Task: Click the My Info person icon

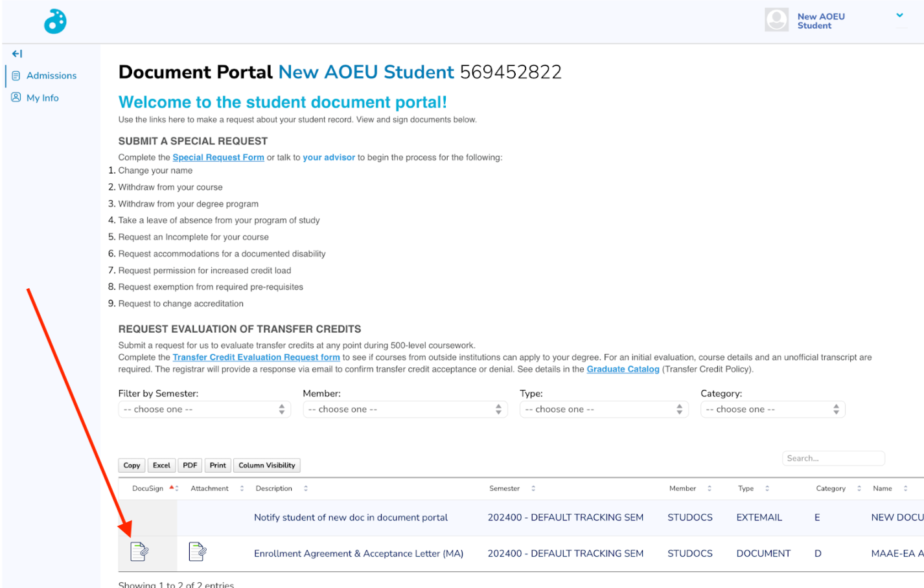Action: coord(16,98)
